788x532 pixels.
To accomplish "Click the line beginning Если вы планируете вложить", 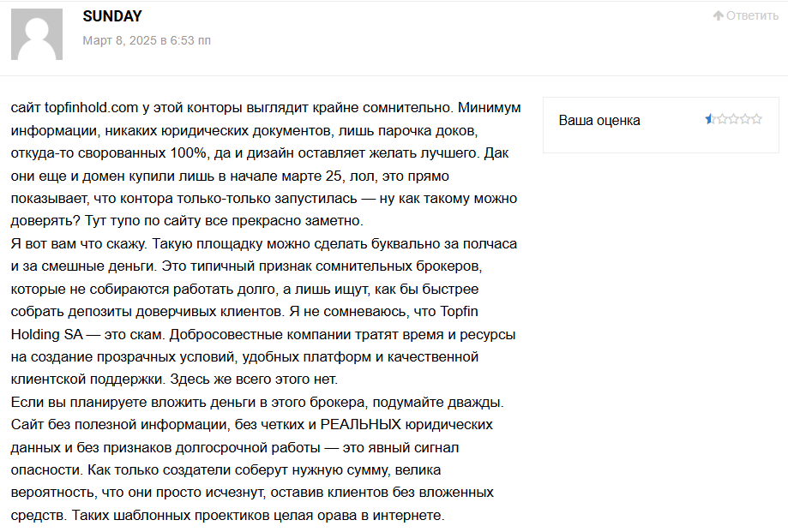I will [257, 402].
